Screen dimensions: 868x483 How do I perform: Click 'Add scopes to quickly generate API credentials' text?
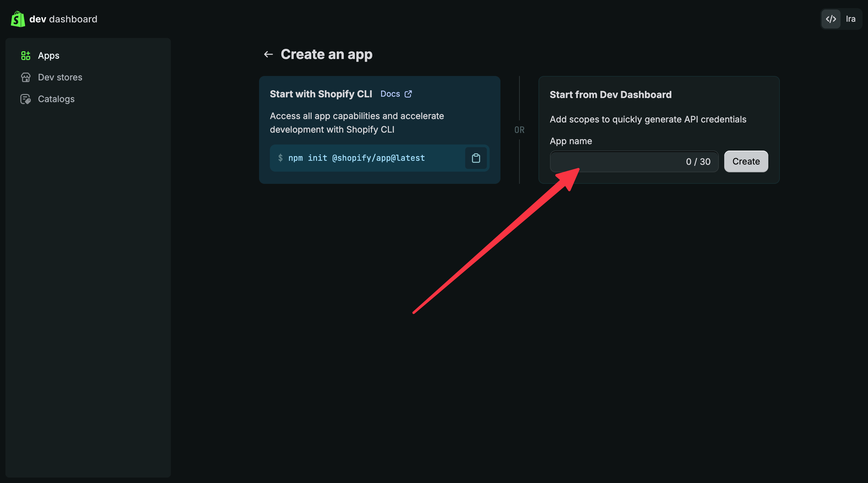(648, 119)
